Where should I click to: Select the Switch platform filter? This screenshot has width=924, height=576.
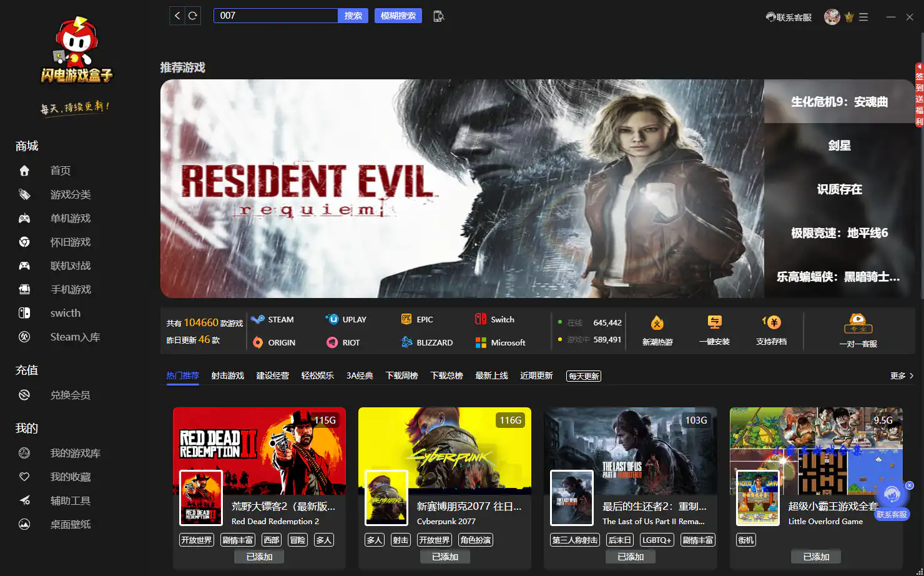tap(494, 319)
